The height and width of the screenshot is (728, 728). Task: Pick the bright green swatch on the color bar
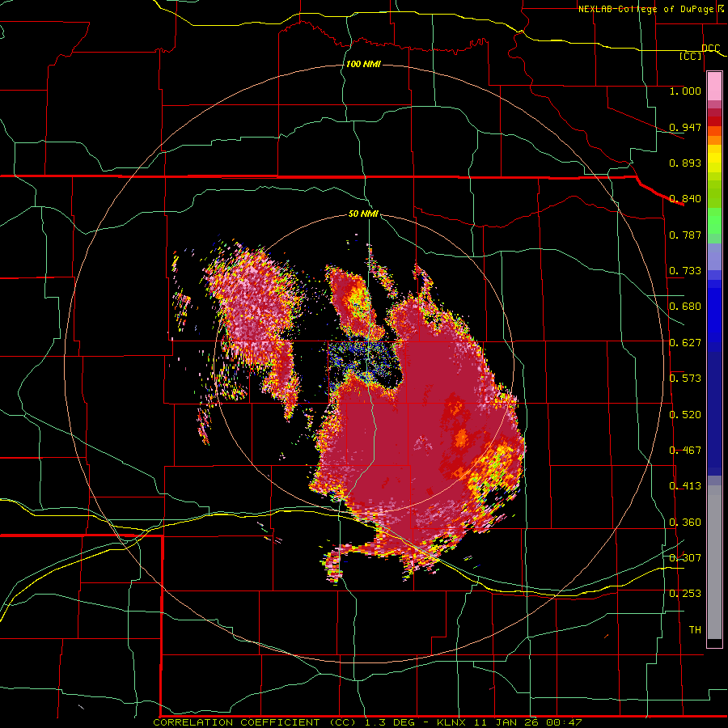tap(714, 221)
